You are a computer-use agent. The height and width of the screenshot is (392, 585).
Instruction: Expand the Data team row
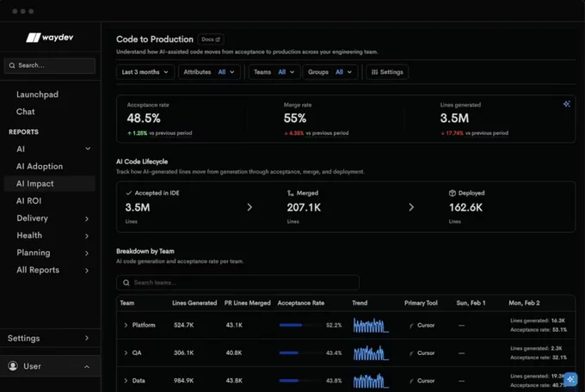click(126, 381)
